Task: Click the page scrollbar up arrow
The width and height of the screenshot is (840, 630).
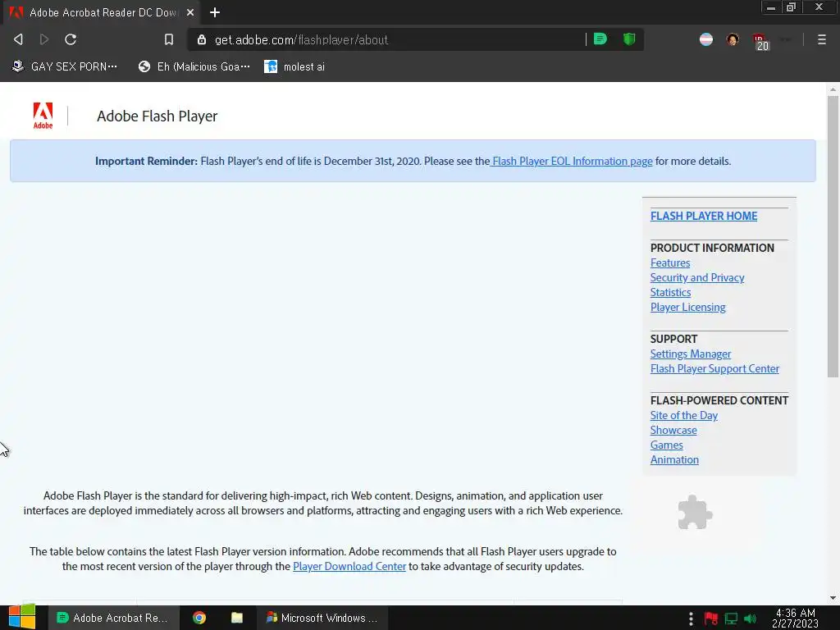Action: pyautogui.click(x=833, y=89)
